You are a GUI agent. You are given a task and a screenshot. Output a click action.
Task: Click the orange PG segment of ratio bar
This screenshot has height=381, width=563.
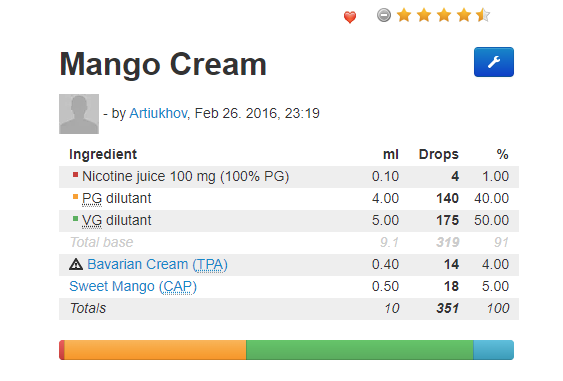pyautogui.click(x=155, y=350)
